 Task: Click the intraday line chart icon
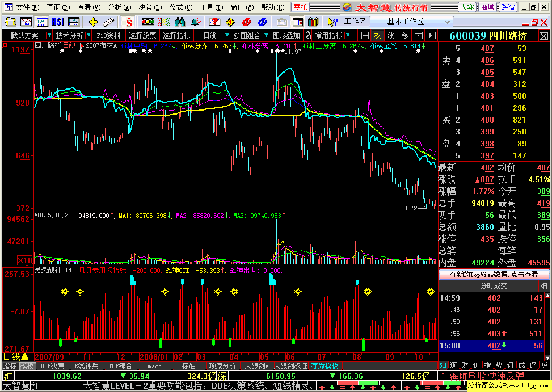pos(26,22)
